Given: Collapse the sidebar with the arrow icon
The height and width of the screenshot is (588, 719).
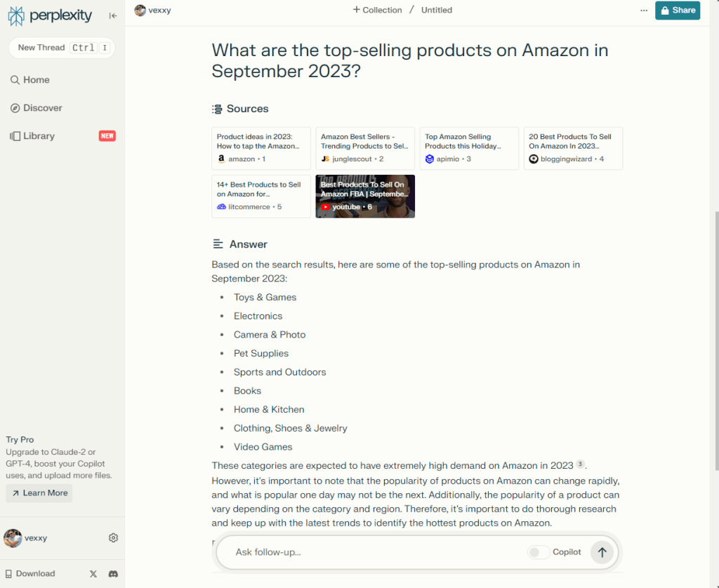Looking at the screenshot, I should [113, 15].
